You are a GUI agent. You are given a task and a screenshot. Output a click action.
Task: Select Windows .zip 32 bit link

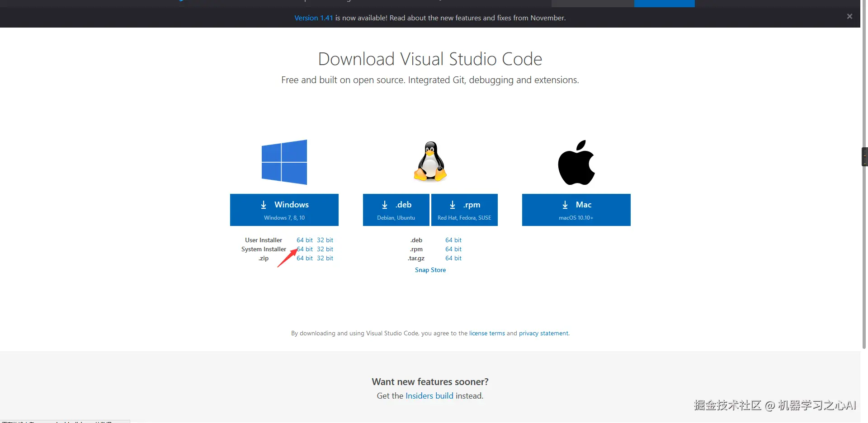pos(325,258)
